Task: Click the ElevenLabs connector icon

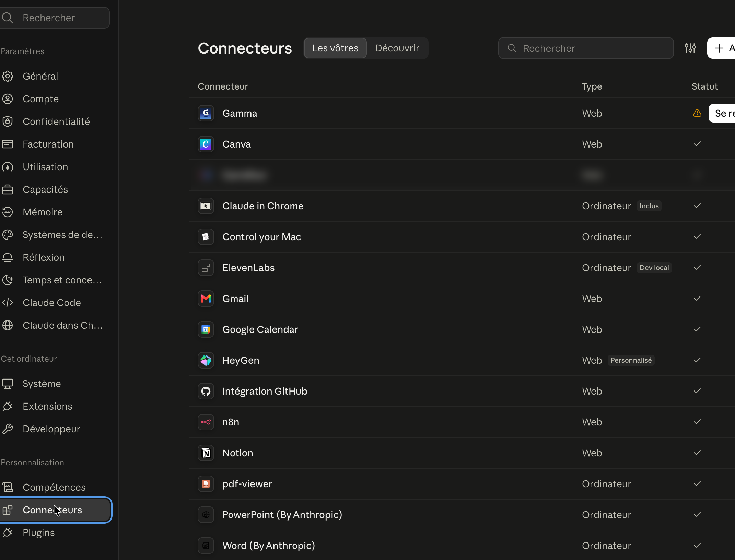Action: tap(206, 268)
